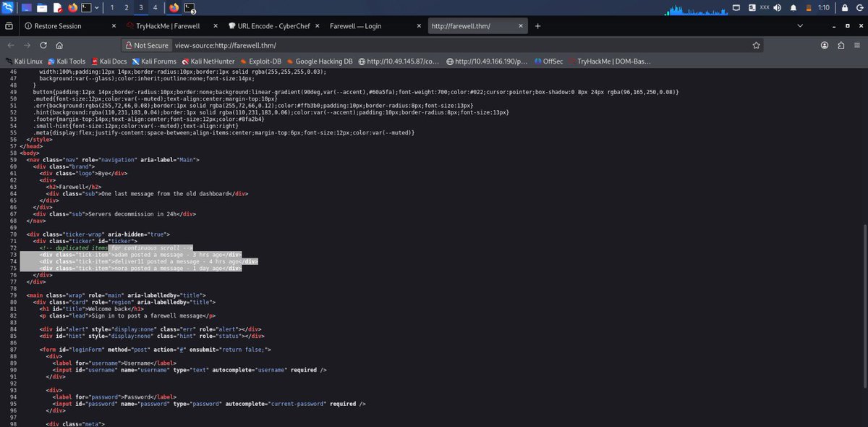Click the 1:10 panel clock
Viewport: 868px width, 427px height.
(x=823, y=8)
